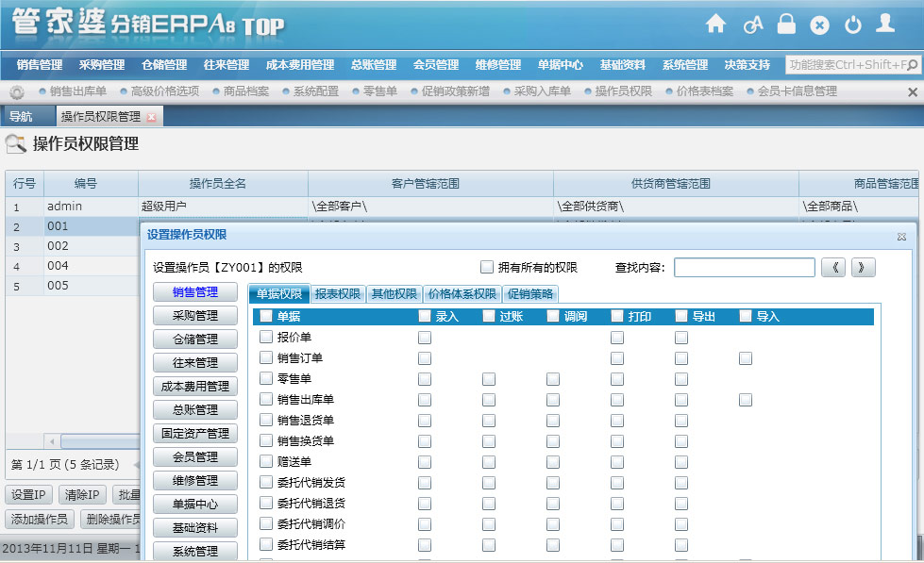Click the font/style switch icon in the header
The width and height of the screenshot is (924, 563).
[752, 25]
